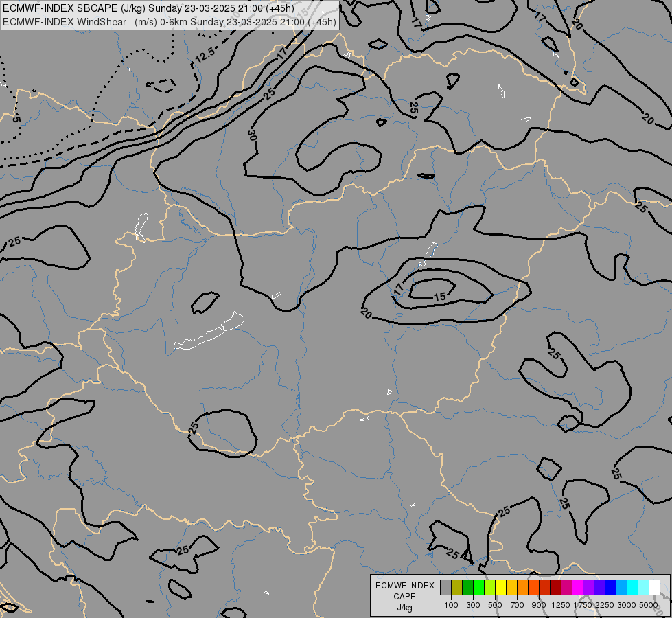Viewport: 672px width, 618px height.
Task: Click the '5000' legend tick label
Action: (x=649, y=605)
